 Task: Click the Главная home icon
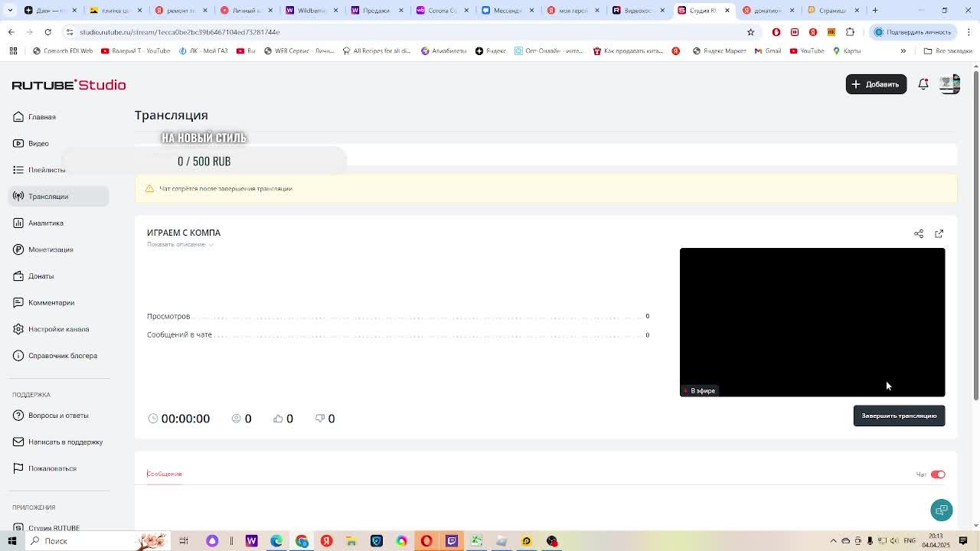(x=18, y=116)
